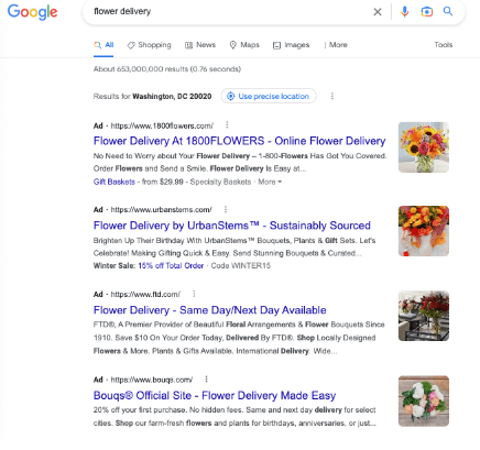Open three-dot menu beside bouqs.com URL

(x=206, y=379)
